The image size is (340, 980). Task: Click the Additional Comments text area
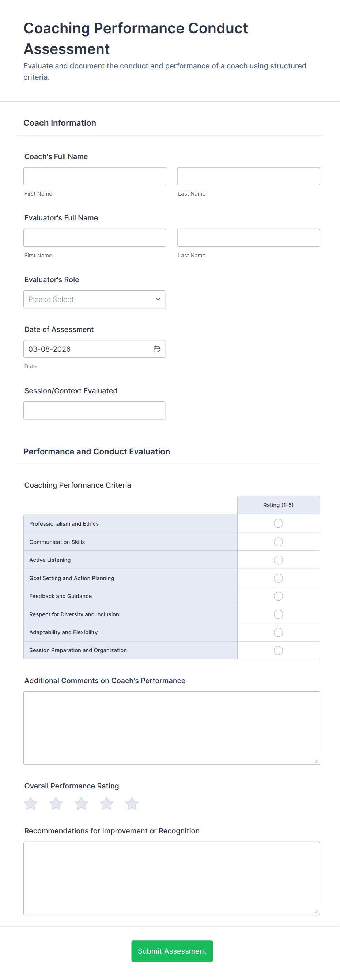pyautogui.click(x=171, y=727)
